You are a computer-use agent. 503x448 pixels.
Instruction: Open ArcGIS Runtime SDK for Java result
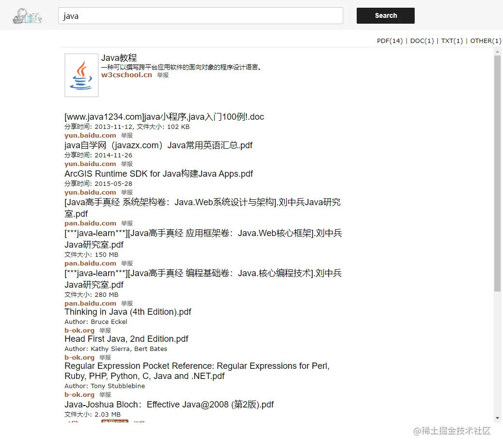click(x=159, y=174)
